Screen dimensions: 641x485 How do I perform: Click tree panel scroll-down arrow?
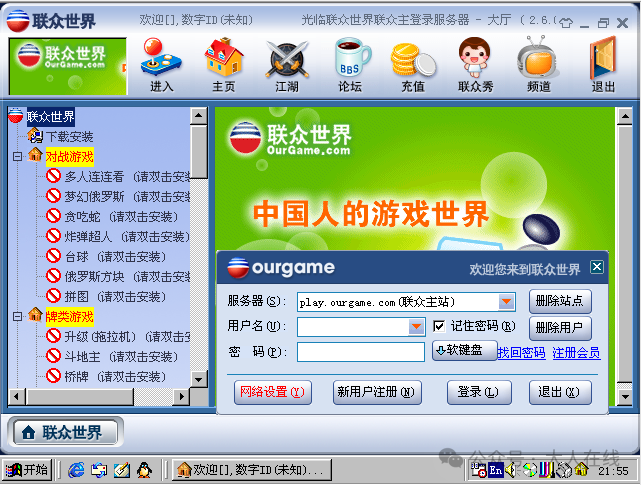click(199, 379)
